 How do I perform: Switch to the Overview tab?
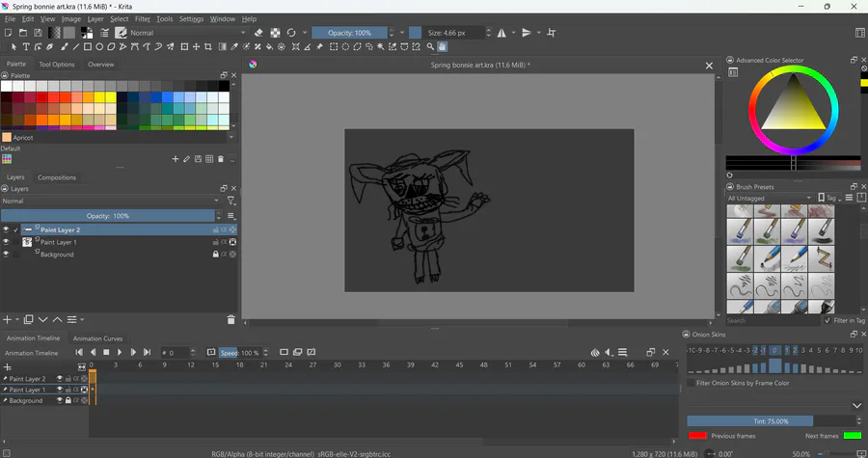click(100, 65)
